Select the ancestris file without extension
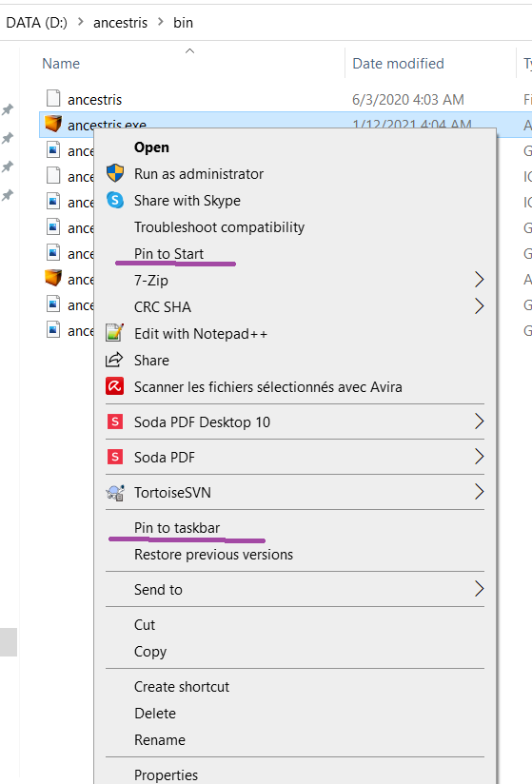 (94, 100)
